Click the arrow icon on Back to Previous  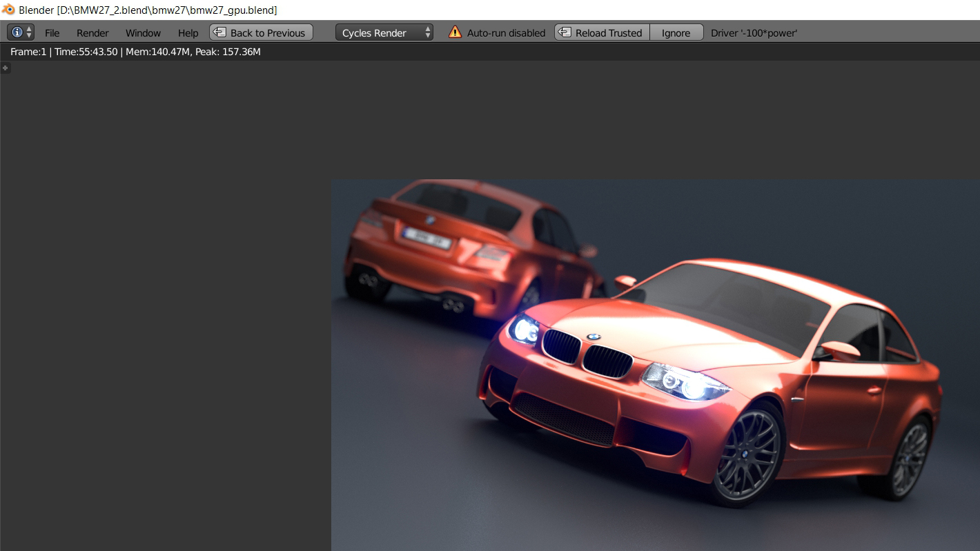click(219, 32)
